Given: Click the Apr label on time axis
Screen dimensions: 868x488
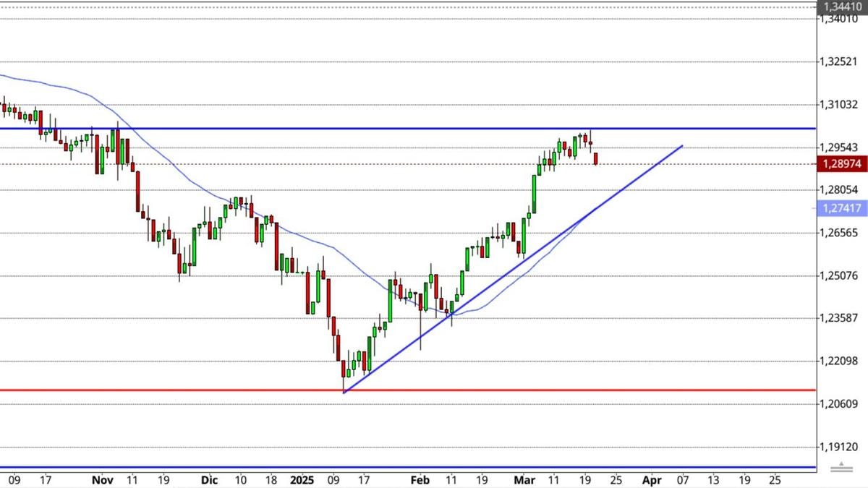Looking at the screenshot, I should [652, 480].
